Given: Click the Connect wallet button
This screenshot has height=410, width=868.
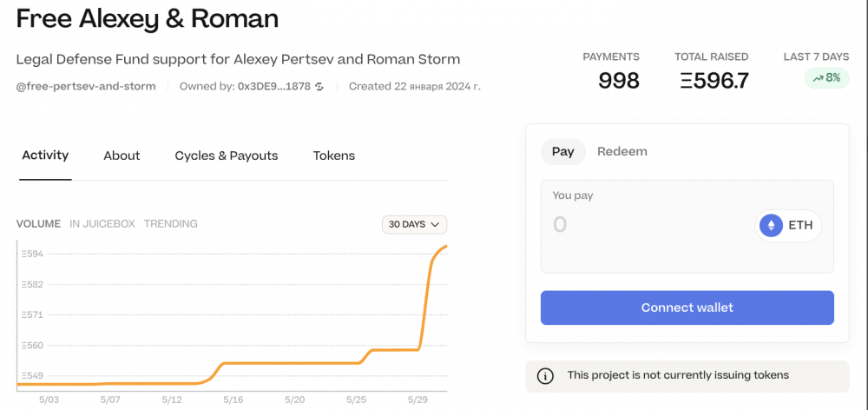Looking at the screenshot, I should [x=687, y=307].
